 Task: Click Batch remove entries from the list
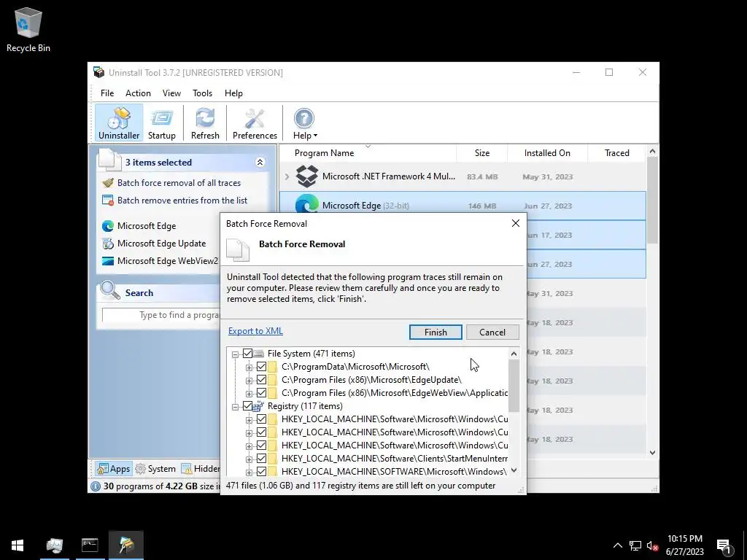[x=182, y=201]
